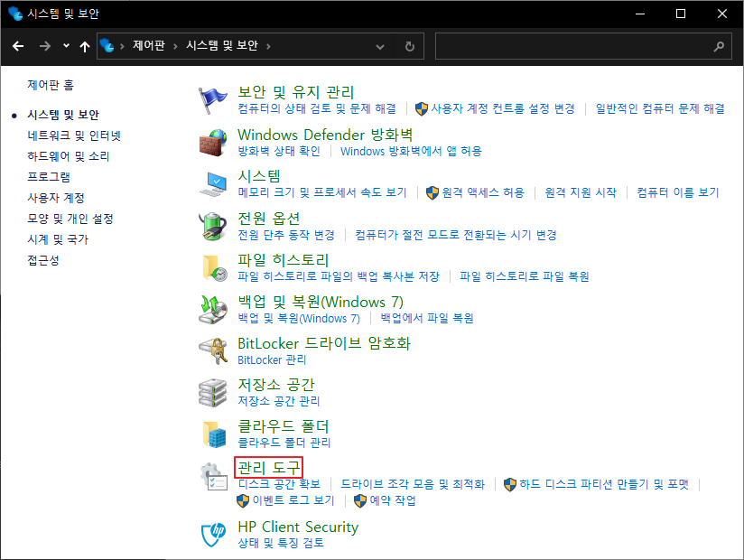Go up one level with up arrow
744x560 pixels.
pos(85,46)
